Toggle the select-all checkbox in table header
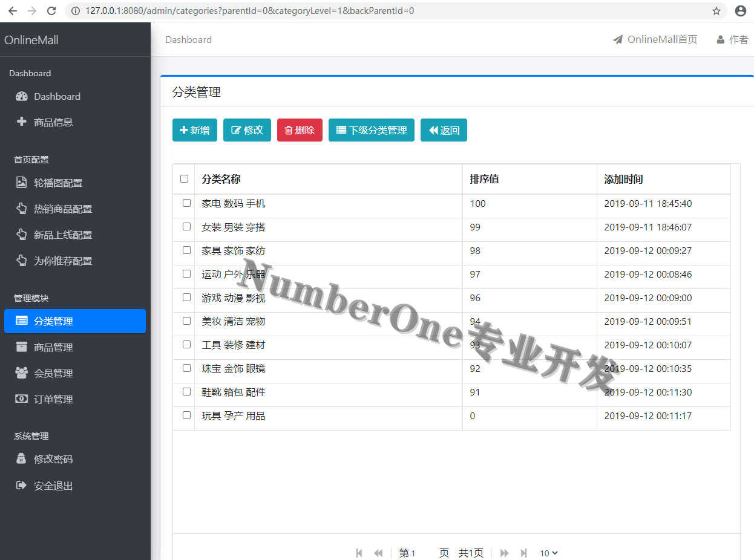The image size is (754, 560). point(184,179)
